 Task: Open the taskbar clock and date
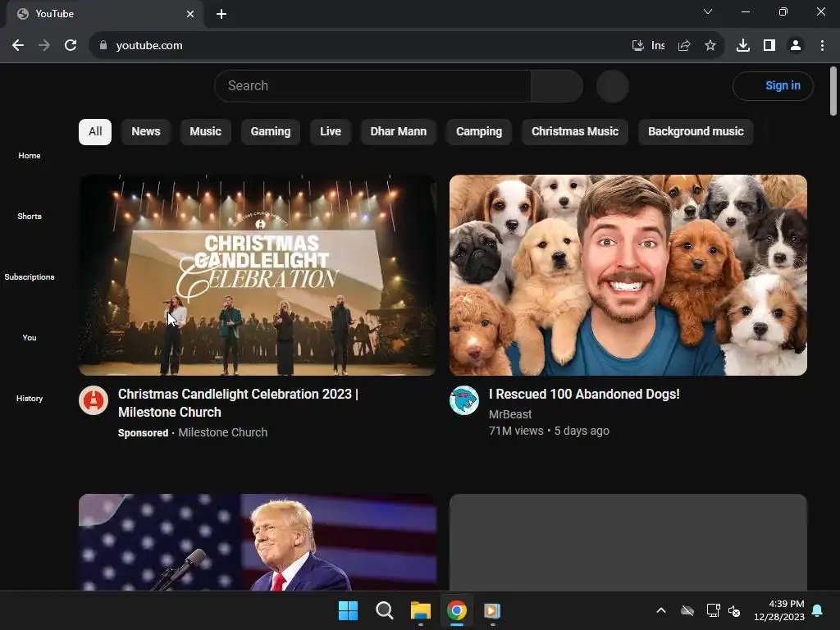pos(779,610)
